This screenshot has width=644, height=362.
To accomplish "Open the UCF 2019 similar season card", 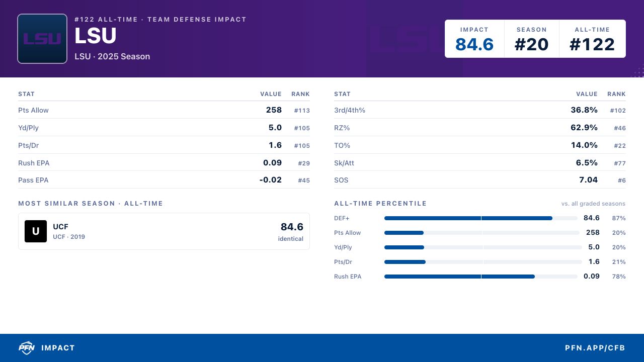I will click(164, 231).
